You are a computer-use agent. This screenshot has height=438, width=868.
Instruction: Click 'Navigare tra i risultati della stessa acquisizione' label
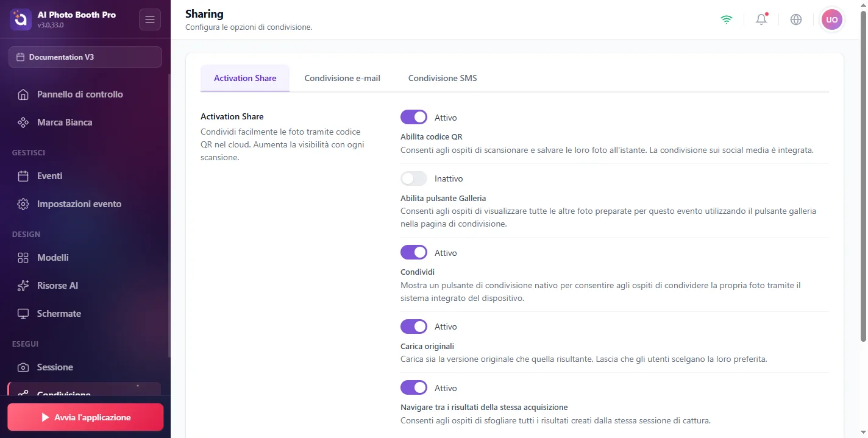tap(484, 407)
